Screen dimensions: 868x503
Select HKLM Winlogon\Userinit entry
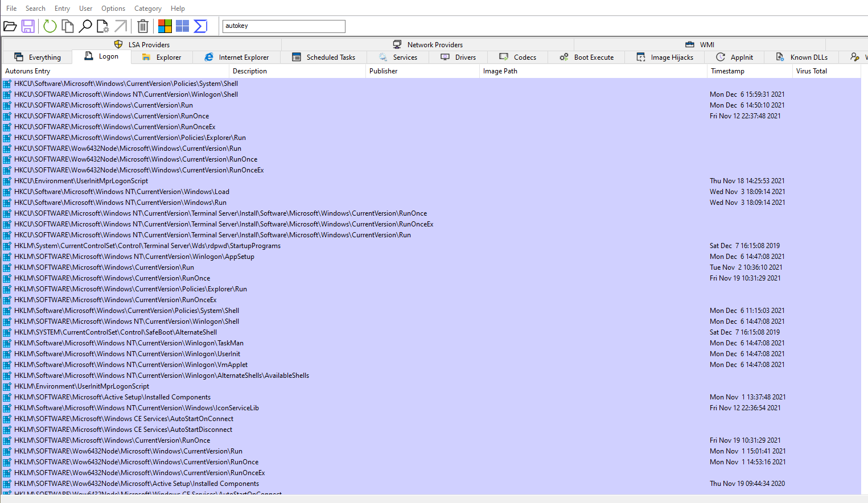[431, 354]
